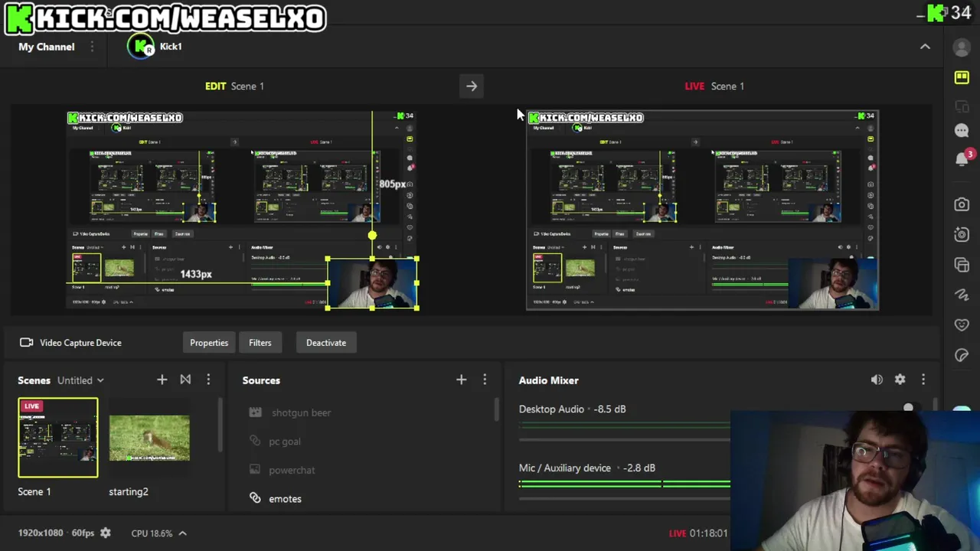The height and width of the screenshot is (551, 980).
Task: Open the user profile avatar in the sidebar
Action: click(962, 47)
